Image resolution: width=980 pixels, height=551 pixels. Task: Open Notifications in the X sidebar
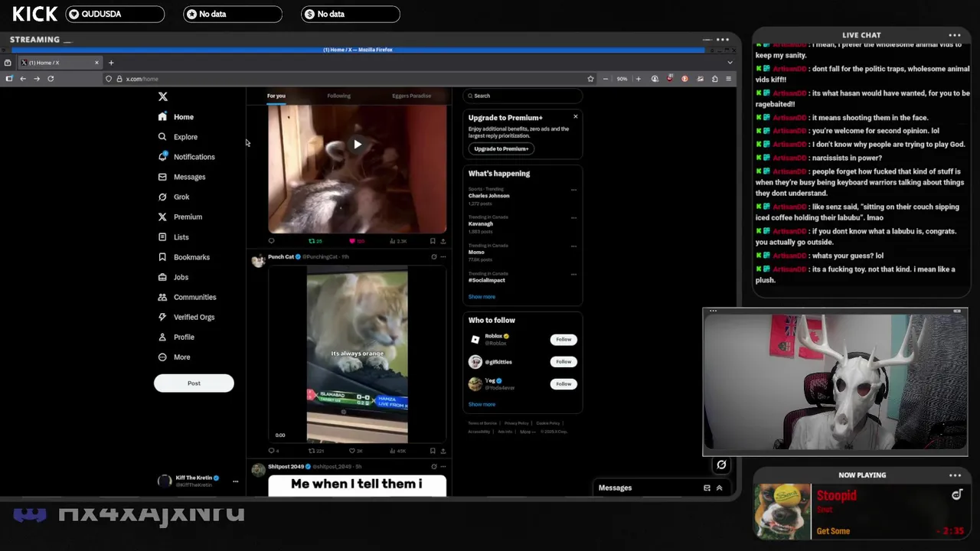point(186,157)
